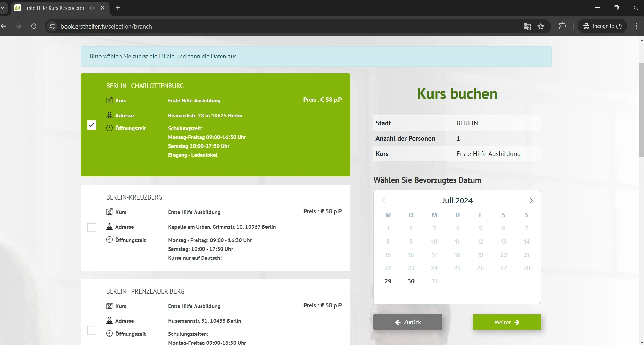Click the price in the Prenzlauer Berg card
Image resolution: width=644 pixels, height=345 pixels.
323,305
